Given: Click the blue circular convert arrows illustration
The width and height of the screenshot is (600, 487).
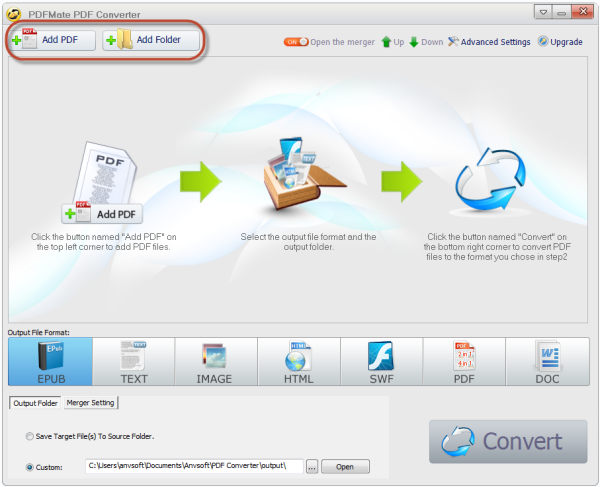Looking at the screenshot, I should point(490,180).
